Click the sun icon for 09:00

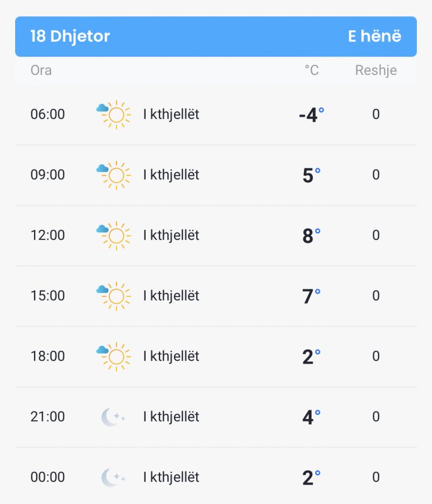[114, 175]
